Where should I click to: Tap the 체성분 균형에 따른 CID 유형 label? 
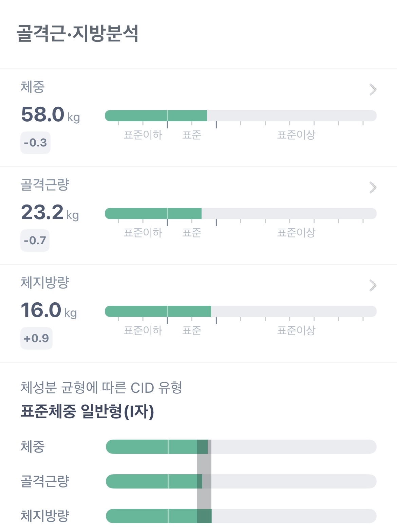pos(101,388)
